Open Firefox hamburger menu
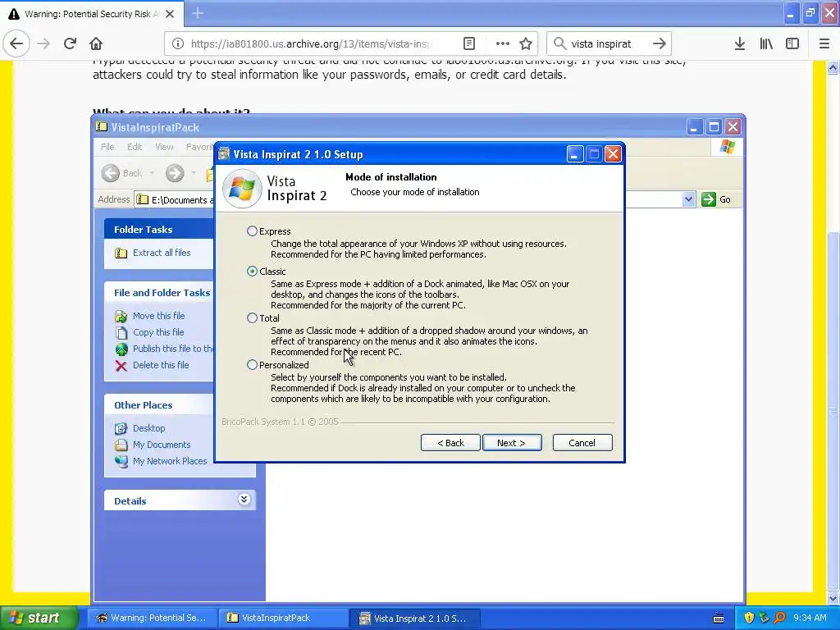 (x=824, y=43)
